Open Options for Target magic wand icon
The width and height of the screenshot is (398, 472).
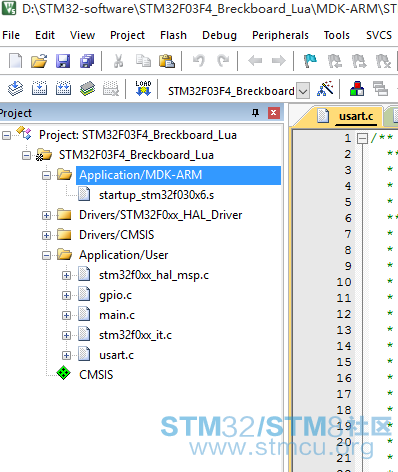coord(325,89)
